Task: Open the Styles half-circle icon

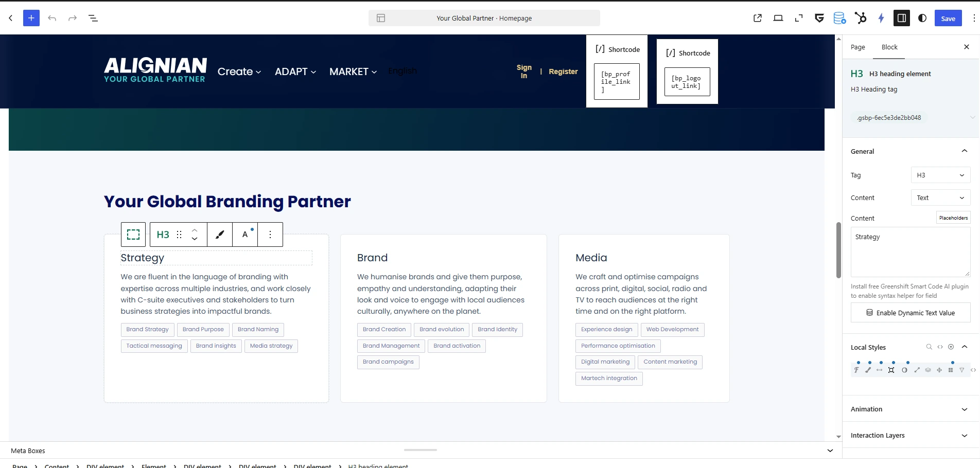Action: [x=922, y=18]
